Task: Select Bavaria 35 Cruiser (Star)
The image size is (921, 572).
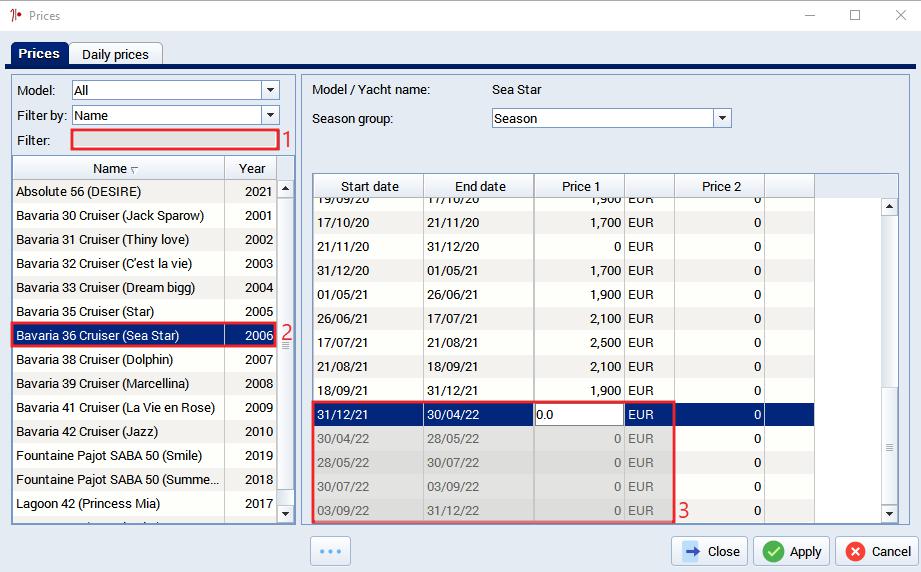Action: (144, 312)
